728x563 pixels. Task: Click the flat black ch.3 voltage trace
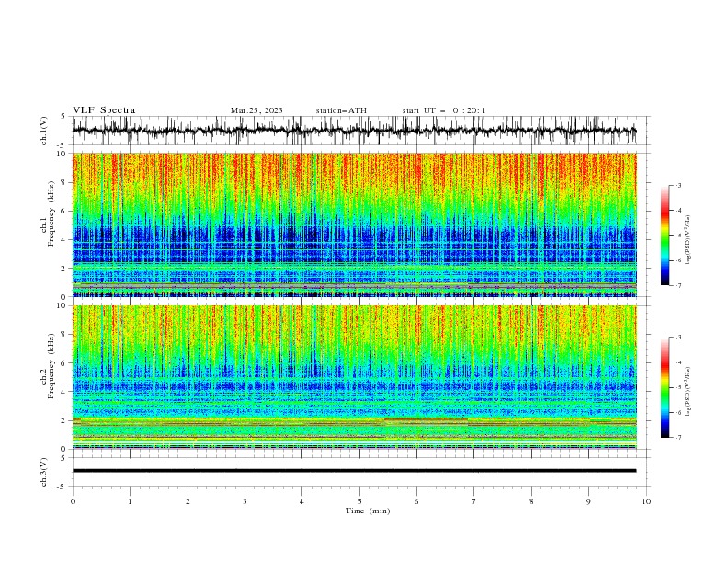[354, 471]
